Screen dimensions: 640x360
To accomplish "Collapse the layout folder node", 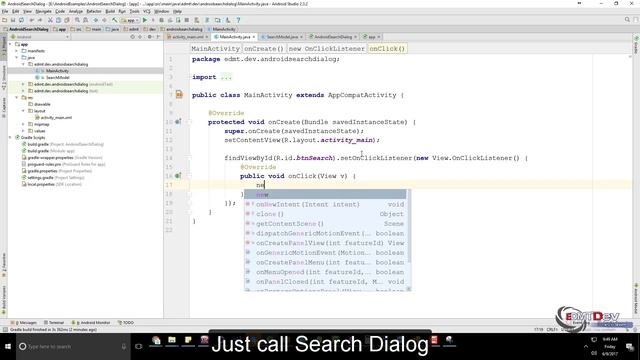I will tap(23, 111).
